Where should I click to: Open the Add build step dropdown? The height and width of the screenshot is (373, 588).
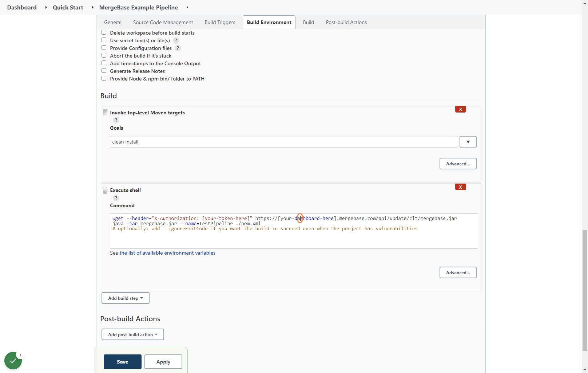tap(125, 298)
